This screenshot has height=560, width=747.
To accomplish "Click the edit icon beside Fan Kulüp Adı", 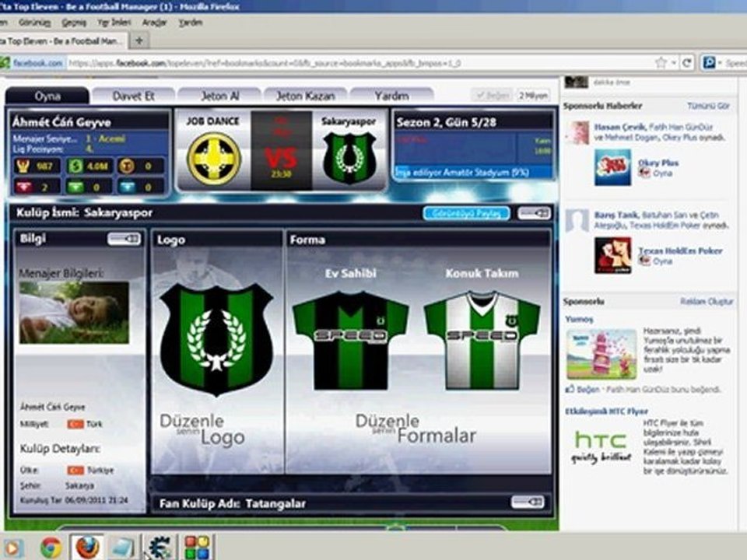I will coord(528,502).
